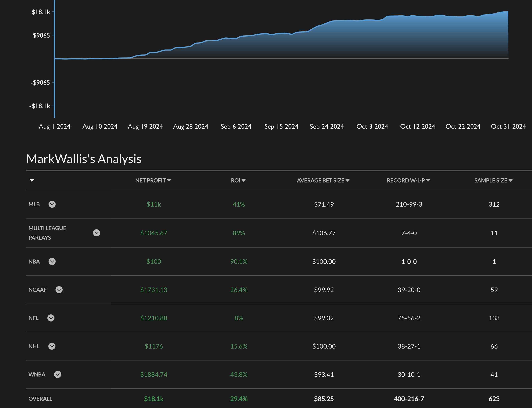
Task: Click NBA record 1-0-0
Action: (409, 261)
